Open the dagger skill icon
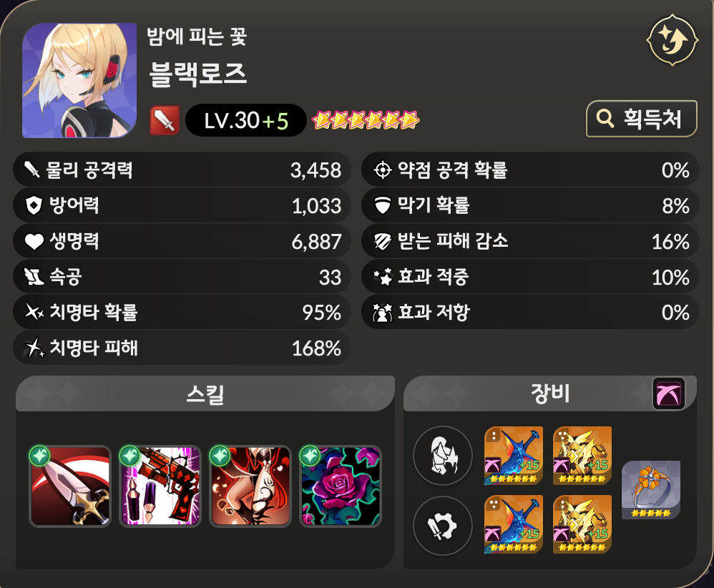 tap(70, 486)
